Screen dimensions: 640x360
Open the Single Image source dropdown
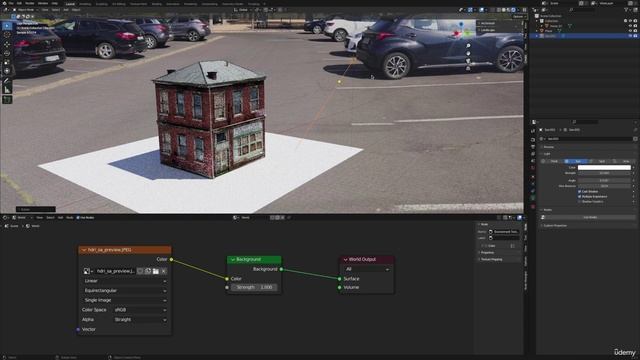click(x=125, y=300)
